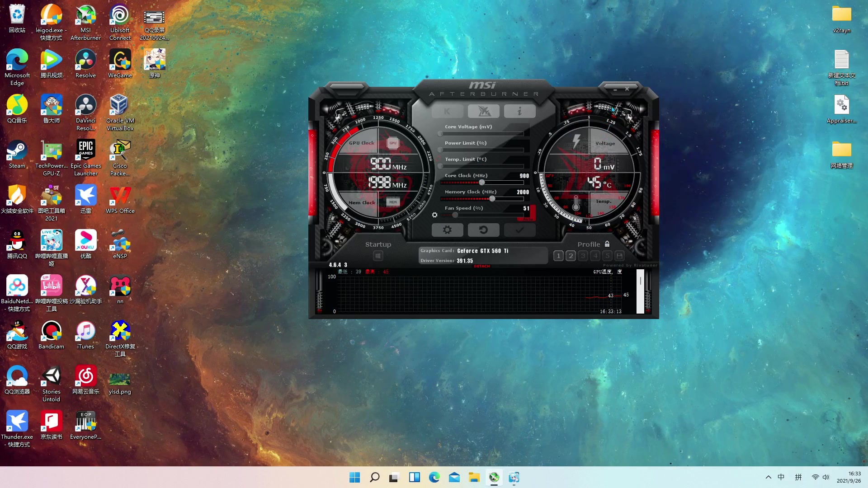Click the 中 input language indicator

781,477
